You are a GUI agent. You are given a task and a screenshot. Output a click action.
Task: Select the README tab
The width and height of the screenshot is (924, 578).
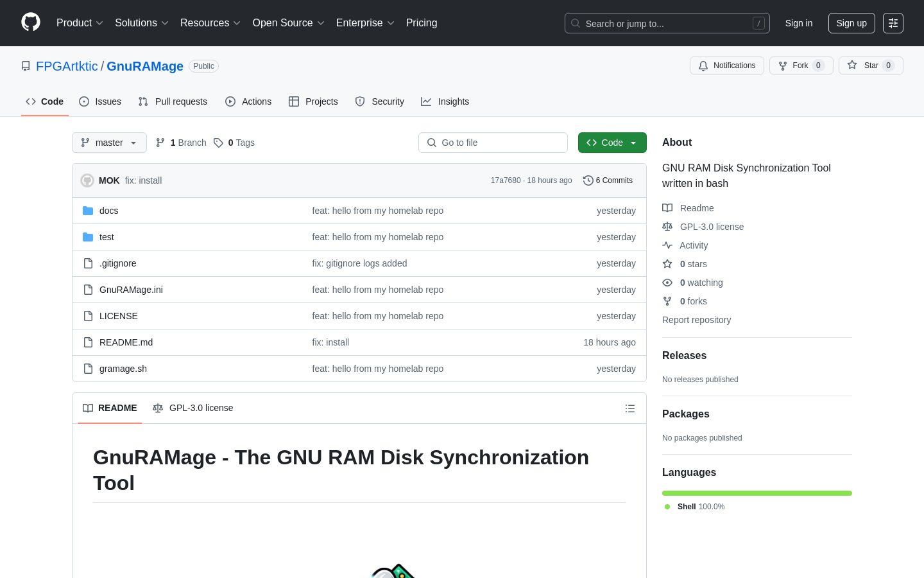[110, 408]
